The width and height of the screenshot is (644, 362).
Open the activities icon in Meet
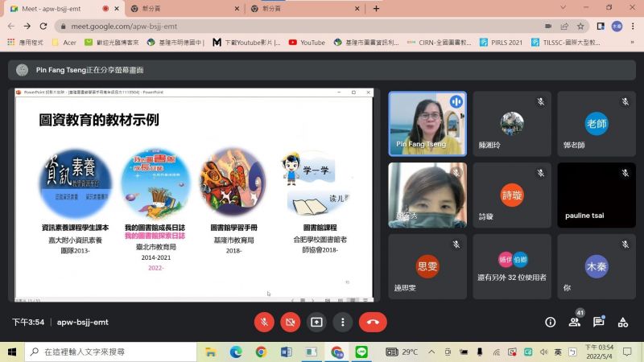click(x=623, y=322)
